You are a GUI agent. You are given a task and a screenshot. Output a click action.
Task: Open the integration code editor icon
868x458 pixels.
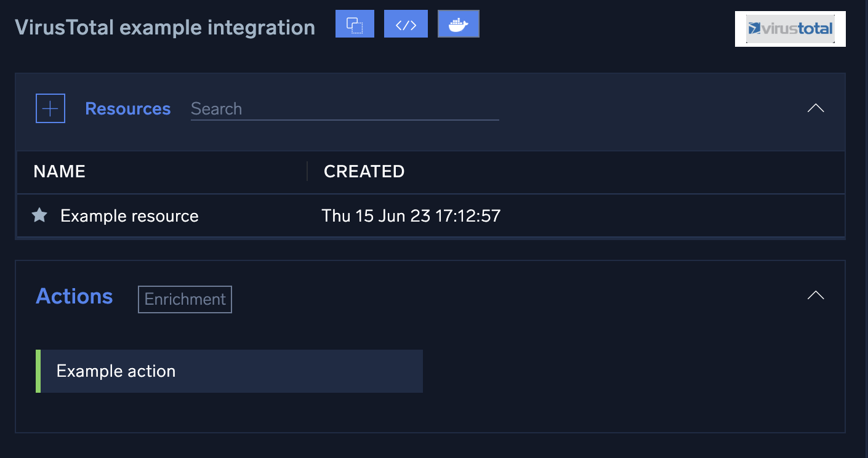406,23
